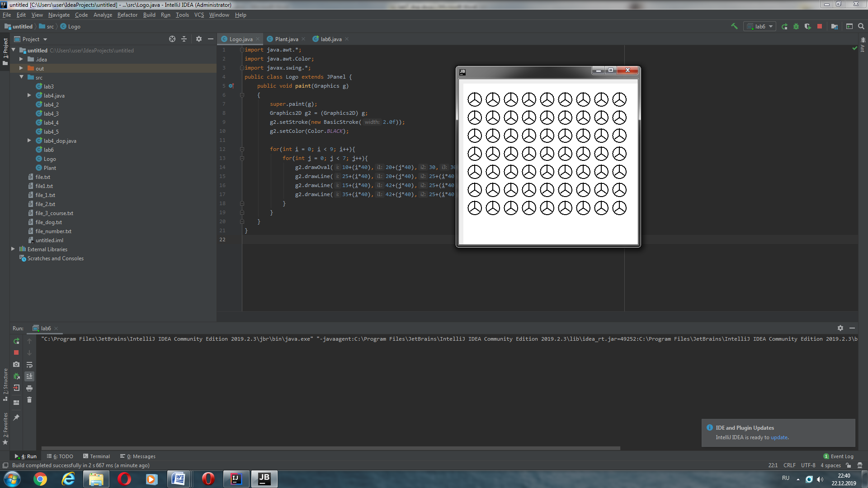The image size is (868, 488).
Task: Clear console with the trash icon
Action: pos(29,400)
